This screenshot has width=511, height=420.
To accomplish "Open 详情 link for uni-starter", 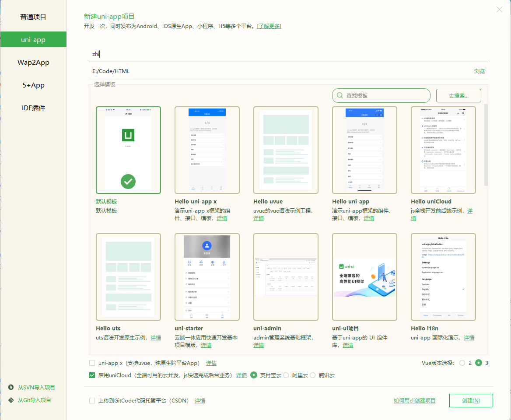I will [206, 345].
